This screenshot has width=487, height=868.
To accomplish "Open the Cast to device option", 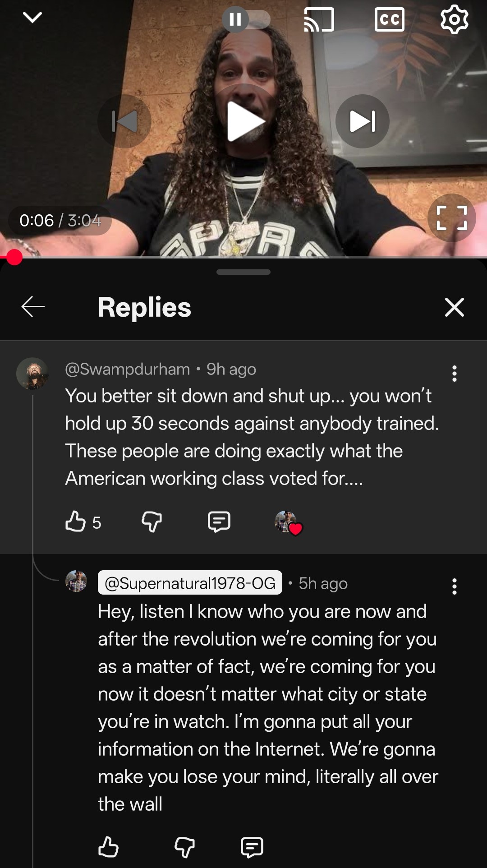I will pos(319,19).
